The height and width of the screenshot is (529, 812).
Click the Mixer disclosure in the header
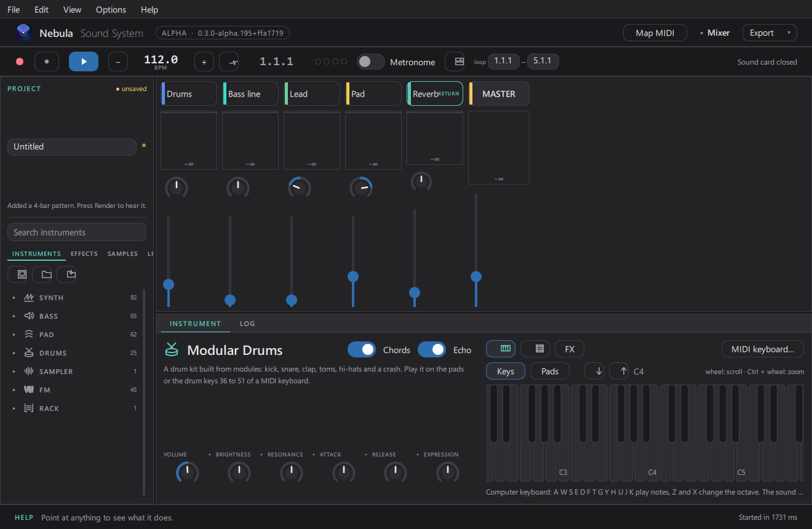click(715, 33)
